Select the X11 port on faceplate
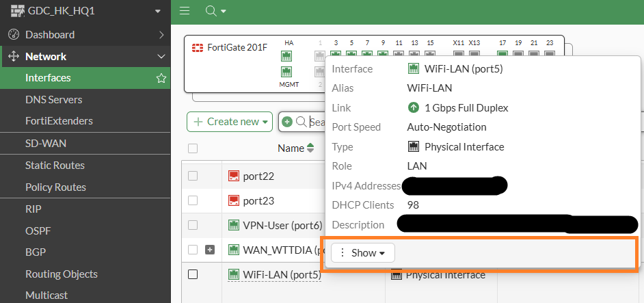644x303 pixels. click(x=459, y=54)
